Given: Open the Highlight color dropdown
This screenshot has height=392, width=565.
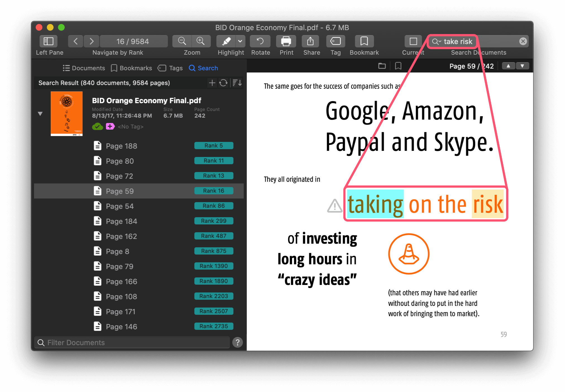Looking at the screenshot, I should pyautogui.click(x=240, y=41).
